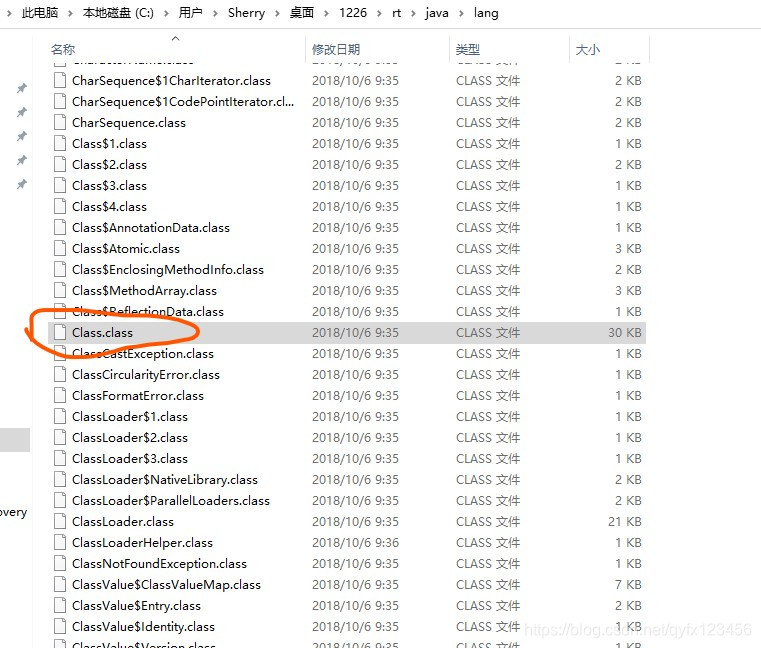Viewport: 761px width, 648px height.
Task: Click the file icon of ClassValue$Identity.class
Action: click(x=60, y=626)
